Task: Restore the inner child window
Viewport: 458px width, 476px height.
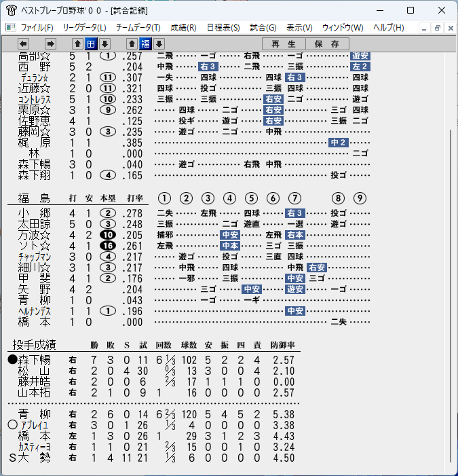Action: pos(438,29)
